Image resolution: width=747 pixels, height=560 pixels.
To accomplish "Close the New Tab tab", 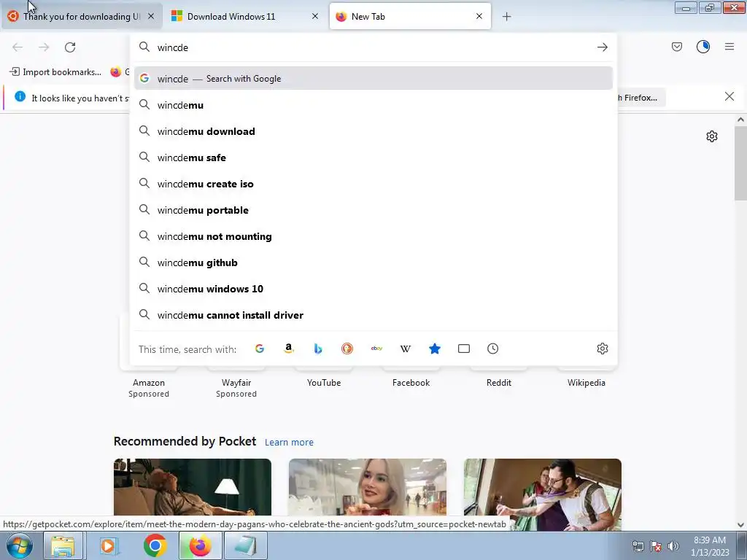I will pos(479,16).
